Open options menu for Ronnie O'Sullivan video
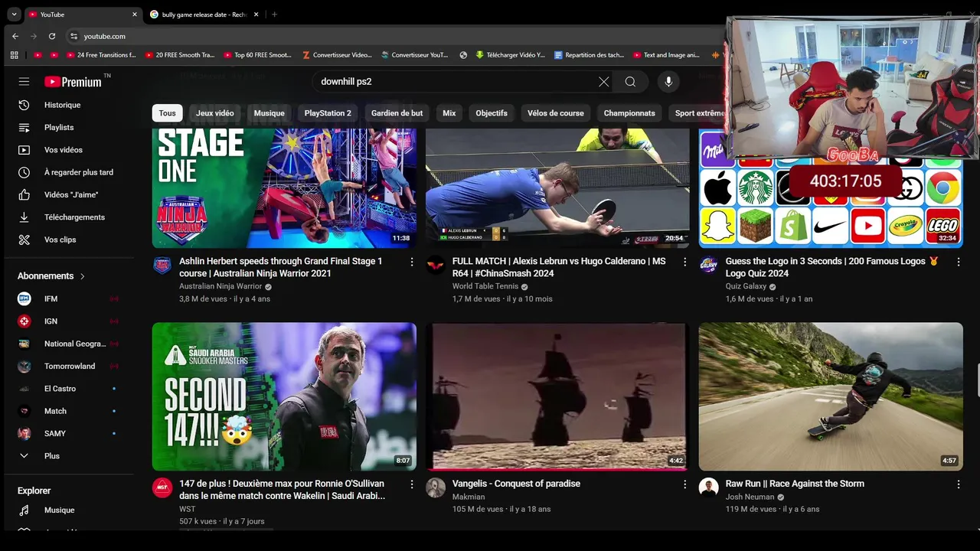Viewport: 980px width, 551px height. click(411, 484)
